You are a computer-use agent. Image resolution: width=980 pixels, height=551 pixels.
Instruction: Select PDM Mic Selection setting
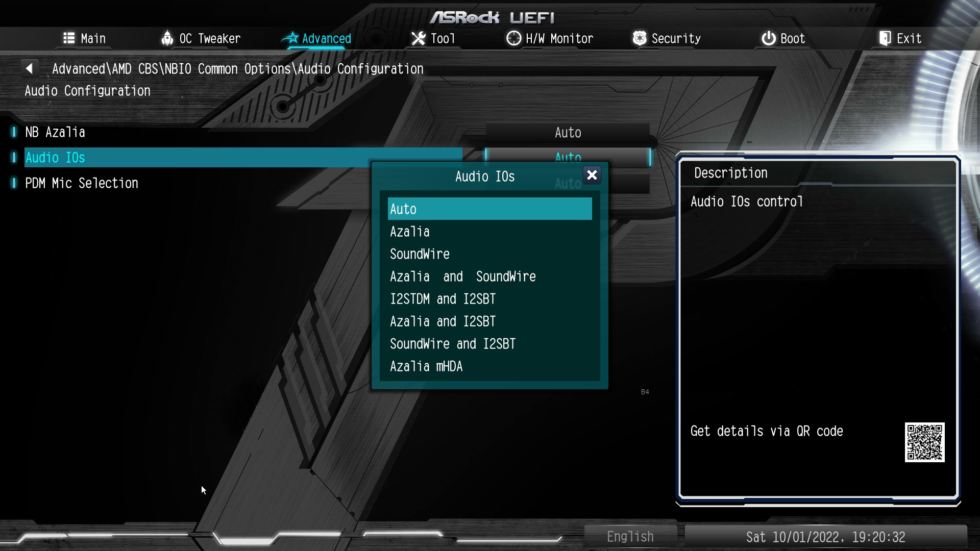82,183
